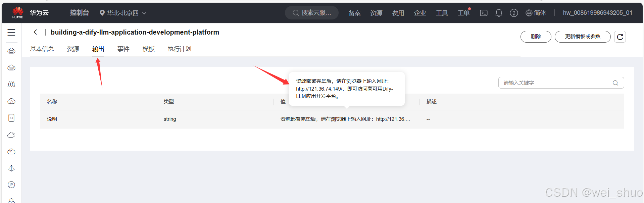Open 控制台 console link
The height and width of the screenshot is (203, 644).
pyautogui.click(x=79, y=13)
